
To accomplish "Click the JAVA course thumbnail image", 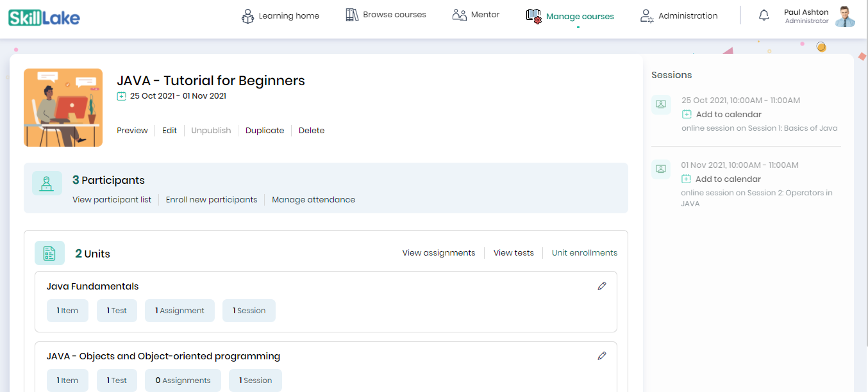I will coord(63,108).
